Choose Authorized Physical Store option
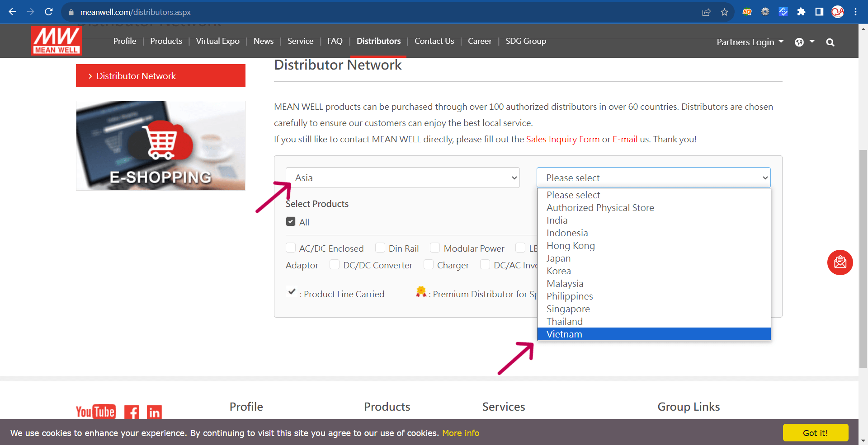868x445 pixels. pos(654,208)
